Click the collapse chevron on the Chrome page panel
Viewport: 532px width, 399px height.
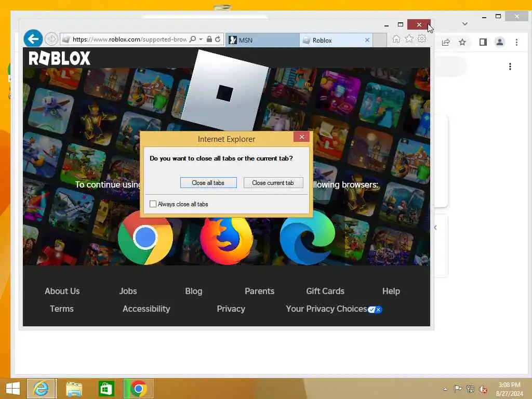point(435,228)
